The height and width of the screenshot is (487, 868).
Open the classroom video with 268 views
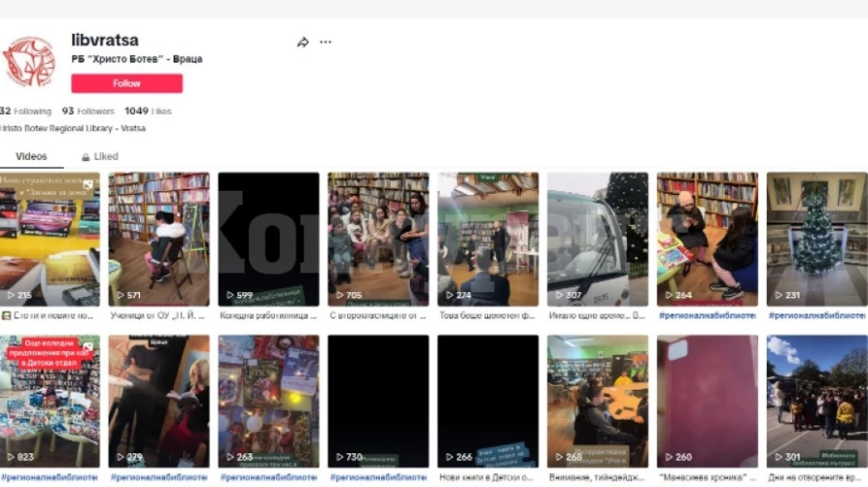click(x=597, y=401)
